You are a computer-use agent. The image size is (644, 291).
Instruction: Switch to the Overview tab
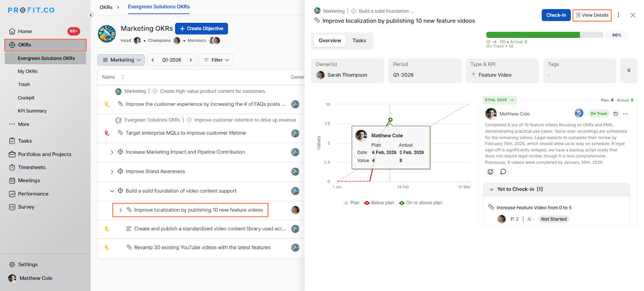pyautogui.click(x=330, y=41)
